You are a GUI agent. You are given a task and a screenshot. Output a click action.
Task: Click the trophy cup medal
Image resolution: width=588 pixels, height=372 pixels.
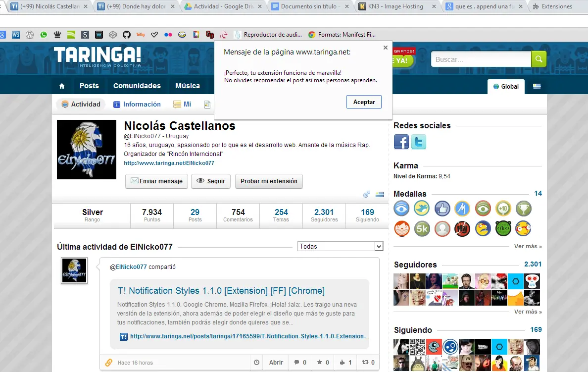click(524, 209)
